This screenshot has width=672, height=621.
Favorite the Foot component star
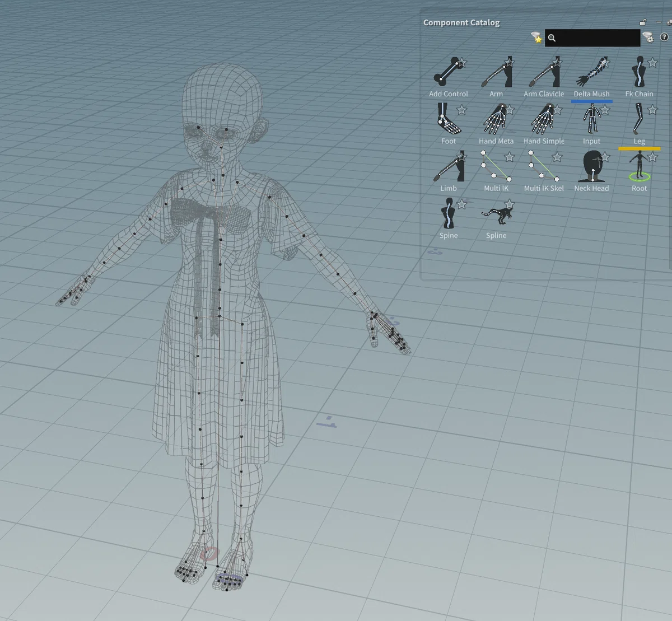pos(462,110)
